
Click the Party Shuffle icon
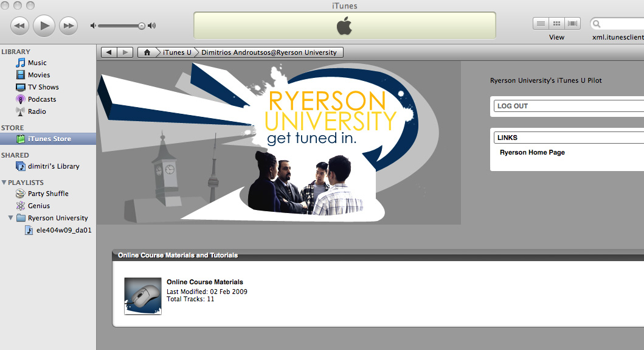coord(20,194)
